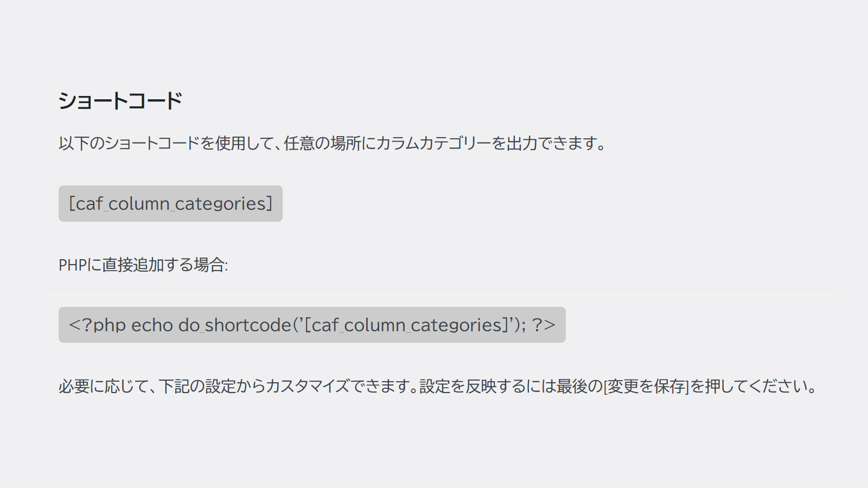This screenshot has width=868, height=488.
Task: Select the standalone [caf_column_categories] shortcode box
Action: [170, 203]
